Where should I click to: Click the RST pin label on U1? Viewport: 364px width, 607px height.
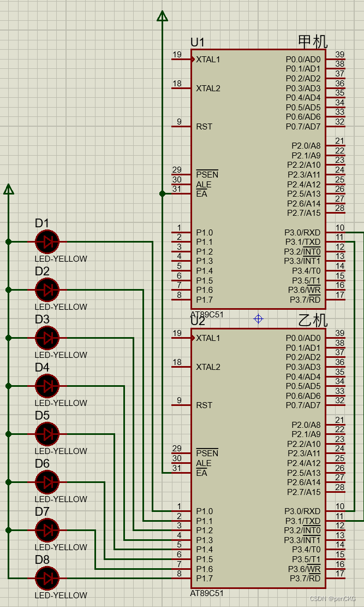point(204,127)
